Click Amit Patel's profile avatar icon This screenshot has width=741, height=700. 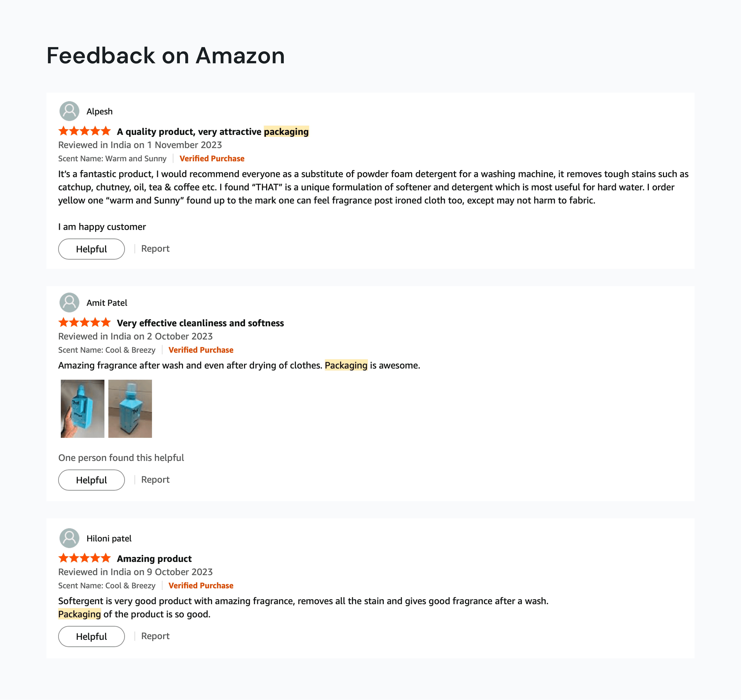pyautogui.click(x=69, y=303)
